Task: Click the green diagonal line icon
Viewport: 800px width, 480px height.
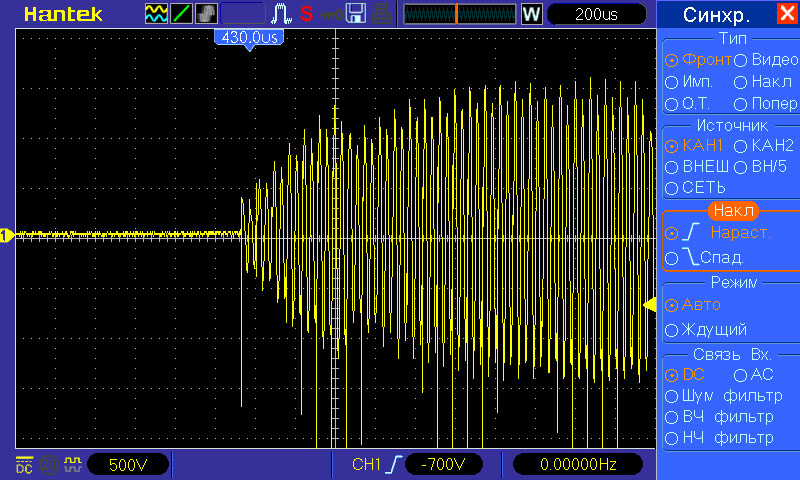Action: [181, 14]
